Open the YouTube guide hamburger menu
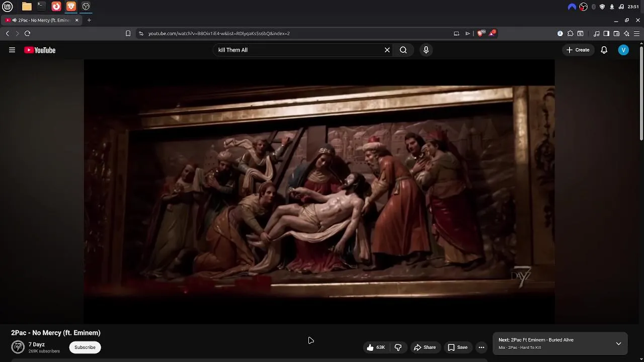The width and height of the screenshot is (644, 362). click(x=12, y=50)
